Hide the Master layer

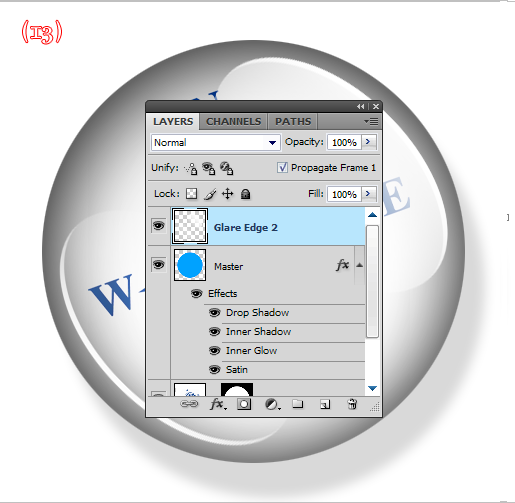click(x=159, y=265)
